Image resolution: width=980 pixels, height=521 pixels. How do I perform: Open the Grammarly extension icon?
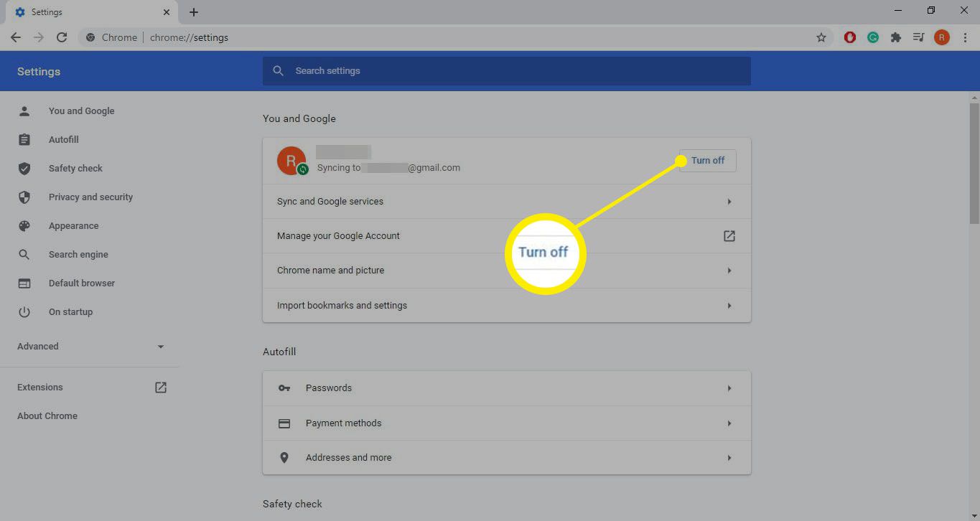click(873, 37)
